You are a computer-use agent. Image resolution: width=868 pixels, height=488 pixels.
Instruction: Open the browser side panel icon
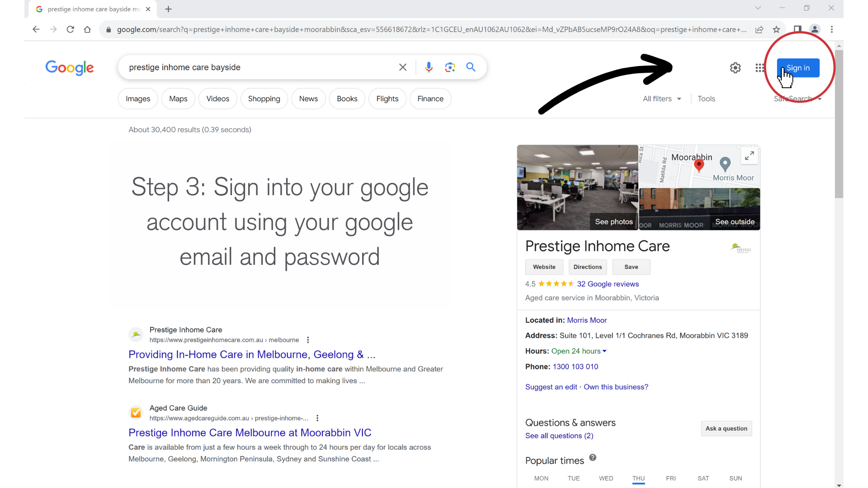[797, 29]
